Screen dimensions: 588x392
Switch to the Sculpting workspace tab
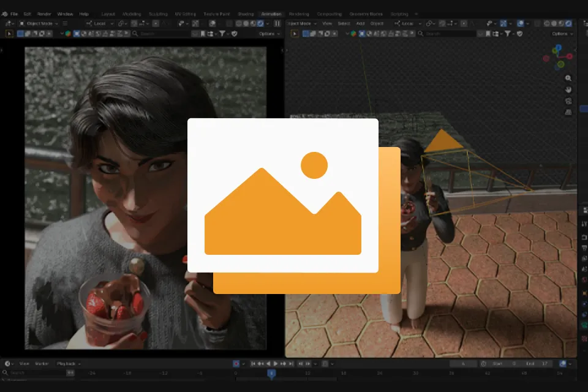click(x=158, y=14)
